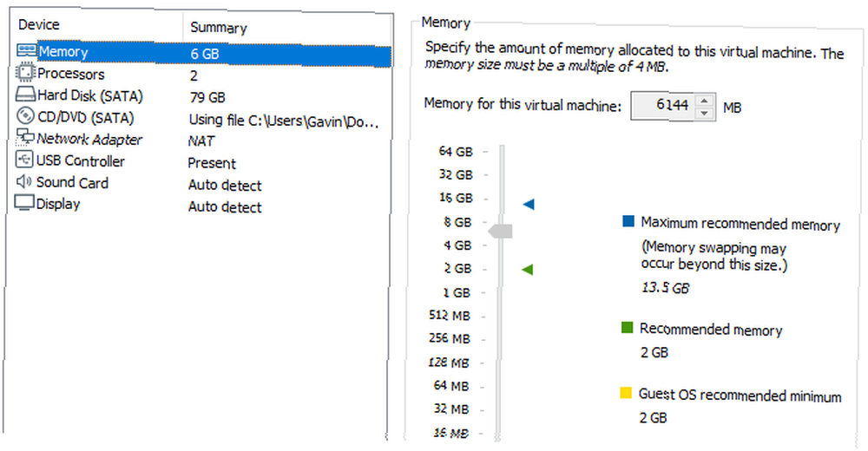Click the 16 GB mark on the slider scale
This screenshot has width=868, height=451.
tap(456, 198)
